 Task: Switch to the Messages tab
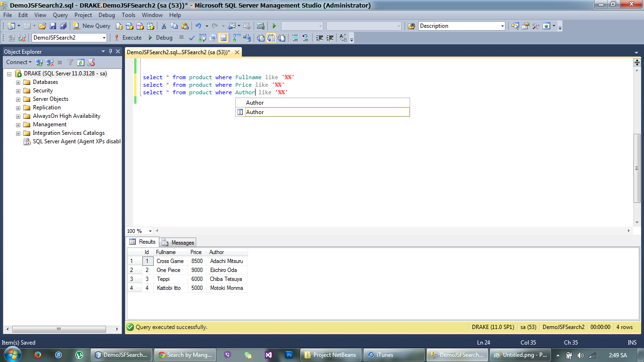(178, 242)
